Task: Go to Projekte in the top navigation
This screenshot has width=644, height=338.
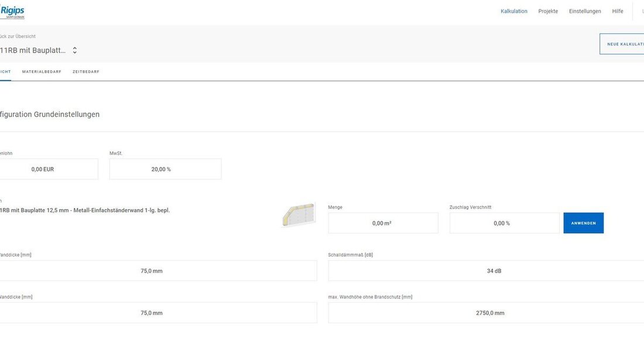Action: click(548, 11)
